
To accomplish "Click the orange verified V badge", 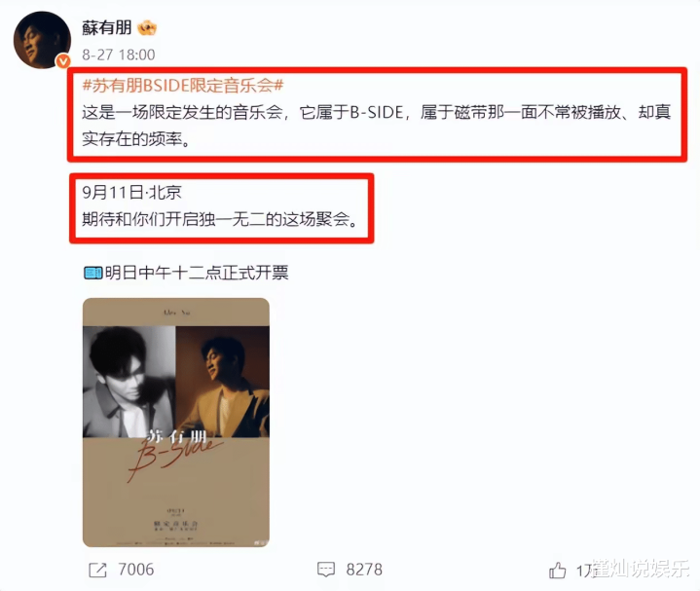I will 63,60.
